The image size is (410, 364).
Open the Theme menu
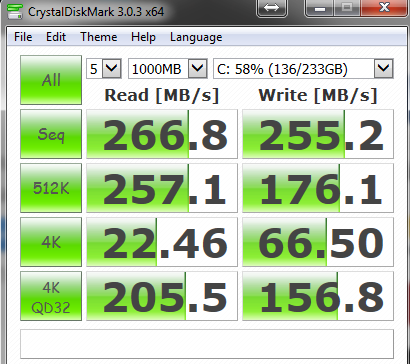click(x=98, y=37)
